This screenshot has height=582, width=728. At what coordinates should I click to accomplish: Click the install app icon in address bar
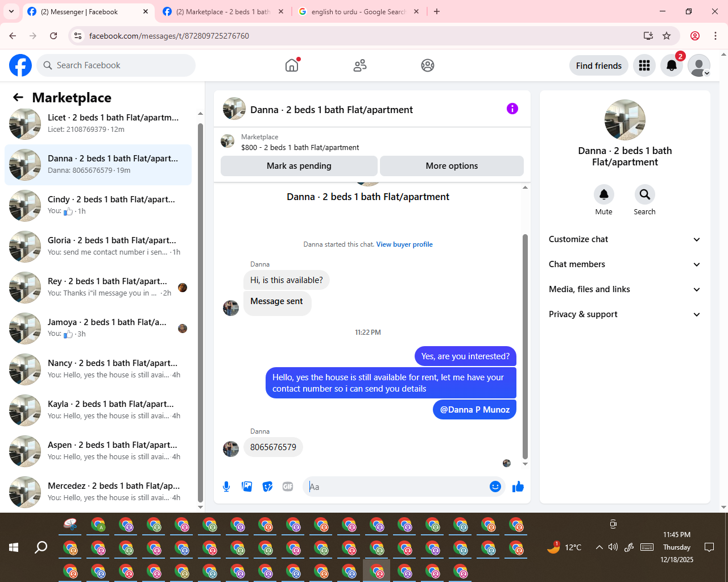pos(648,36)
